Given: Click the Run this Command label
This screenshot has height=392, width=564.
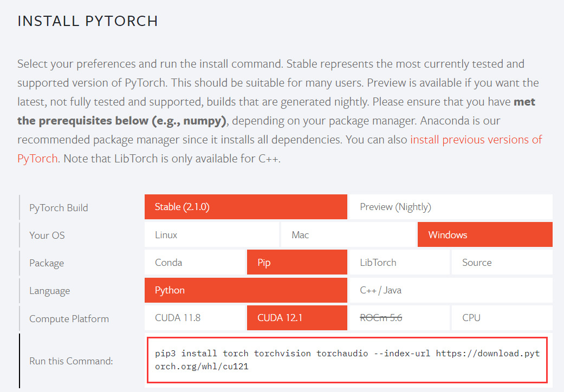Looking at the screenshot, I should [x=71, y=361].
